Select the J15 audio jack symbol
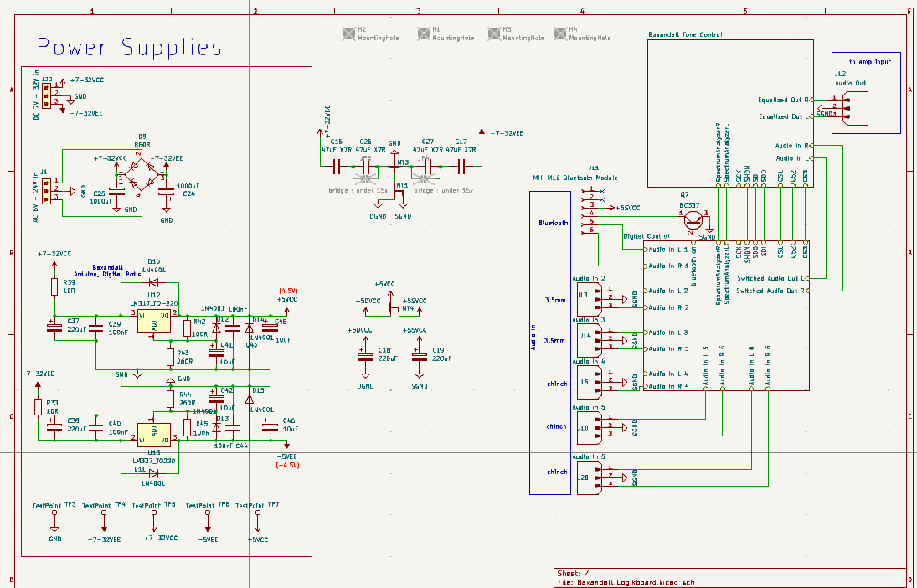This screenshot has width=917, height=588. tap(589, 381)
